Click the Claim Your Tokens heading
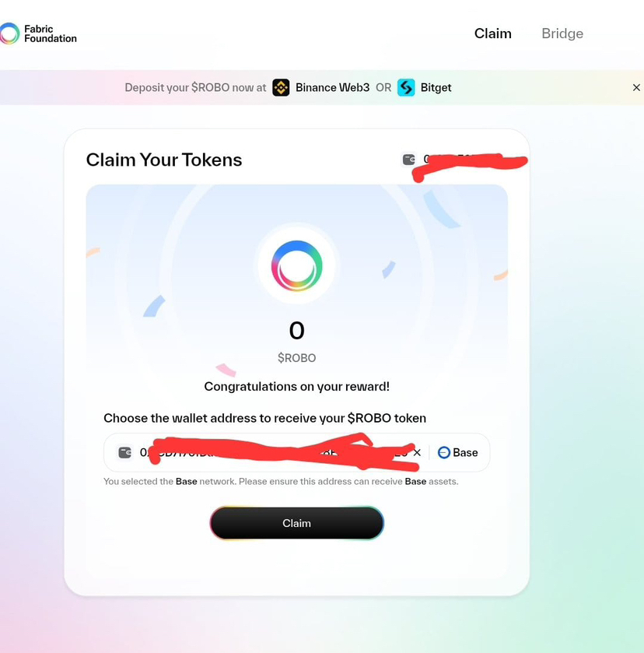The image size is (644, 653). (x=164, y=160)
